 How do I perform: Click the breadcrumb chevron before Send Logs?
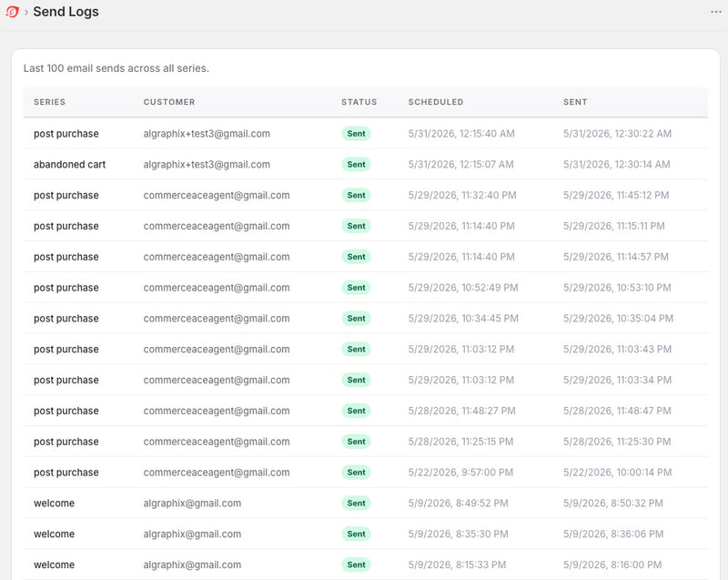coord(26,12)
